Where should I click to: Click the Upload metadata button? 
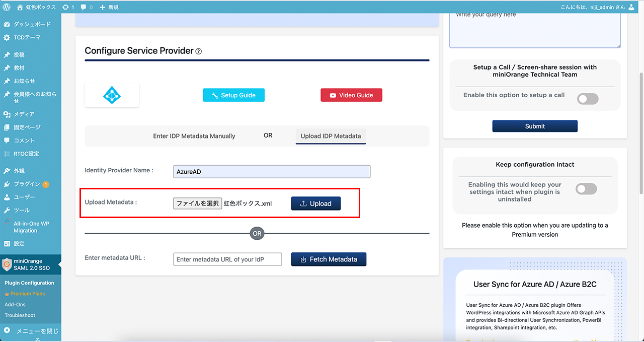[316, 203]
